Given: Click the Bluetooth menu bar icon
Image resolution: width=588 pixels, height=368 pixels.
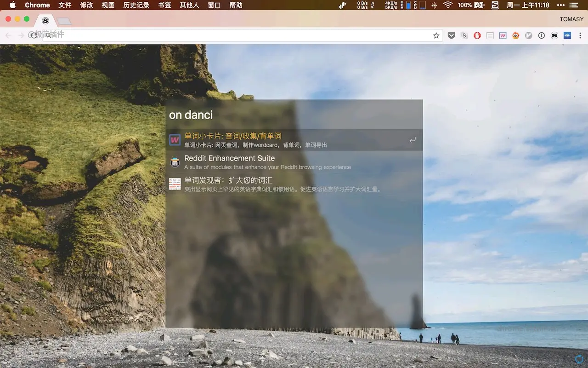Looking at the screenshot, I should 435,5.
